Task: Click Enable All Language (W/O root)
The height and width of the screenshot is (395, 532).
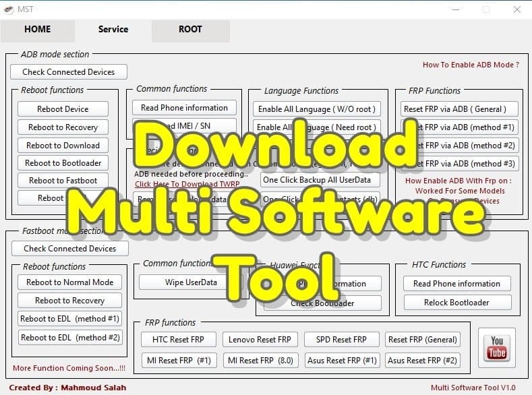Action: point(316,109)
